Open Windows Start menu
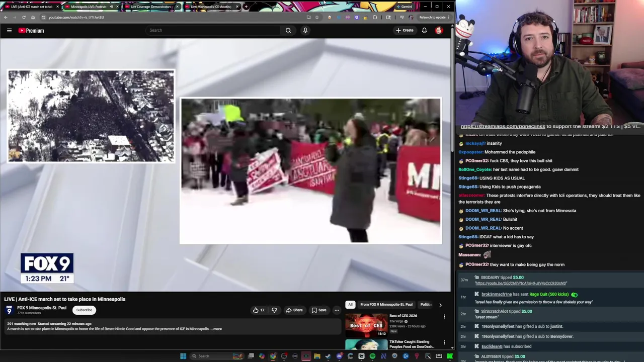644x362 pixels. (183, 356)
